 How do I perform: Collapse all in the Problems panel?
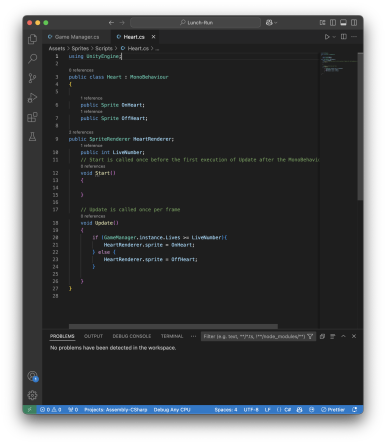322,336
